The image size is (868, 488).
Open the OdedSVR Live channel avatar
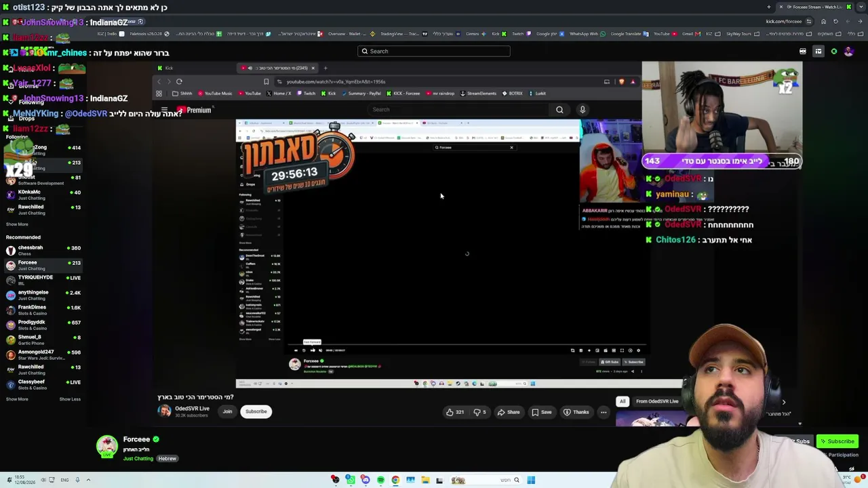(x=164, y=411)
